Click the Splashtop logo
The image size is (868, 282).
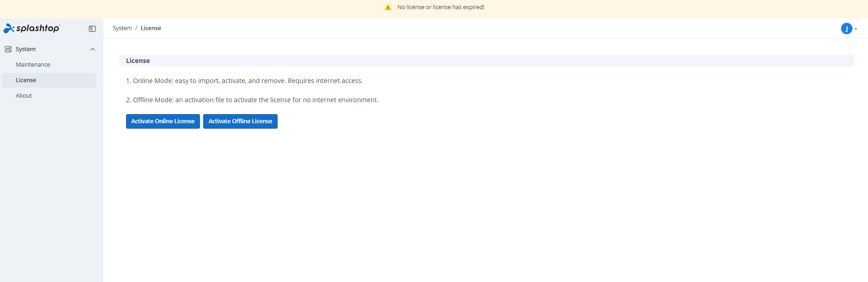(x=32, y=28)
